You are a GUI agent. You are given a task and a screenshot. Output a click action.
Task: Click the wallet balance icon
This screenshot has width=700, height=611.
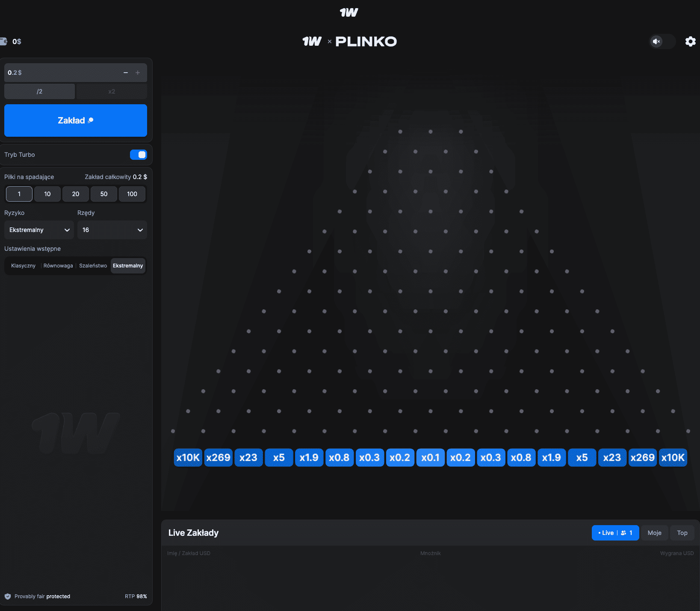4,41
